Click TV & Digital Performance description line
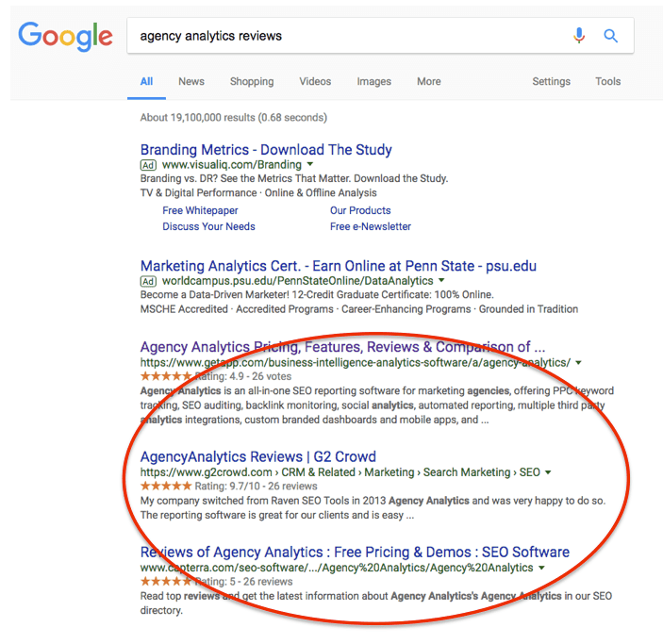This screenshot has height=644, width=663. coord(258,192)
